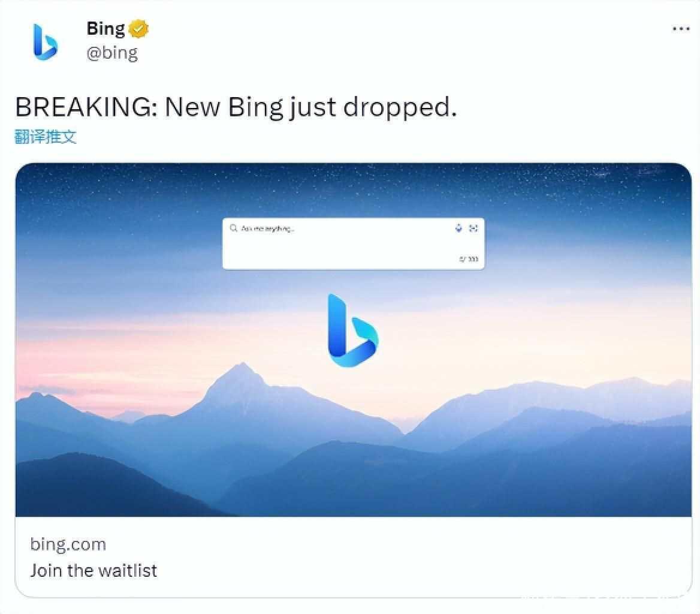Click the visual search camera icon
The height and width of the screenshot is (614, 700).
point(473,228)
